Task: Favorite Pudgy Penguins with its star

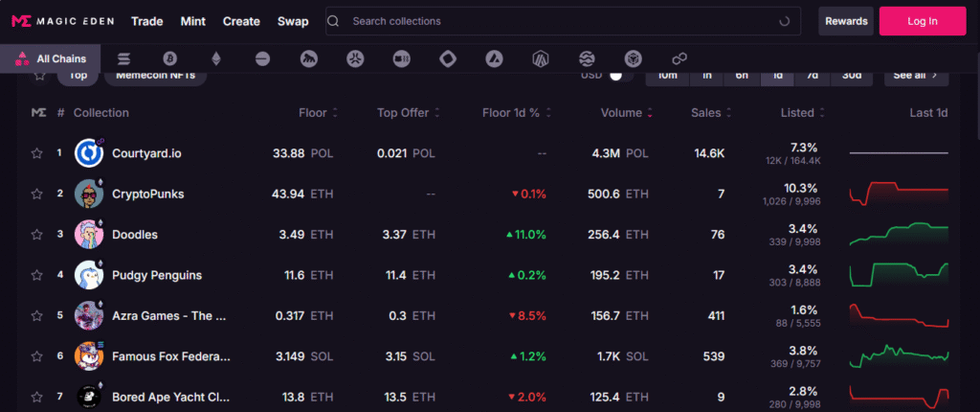Action: click(37, 276)
